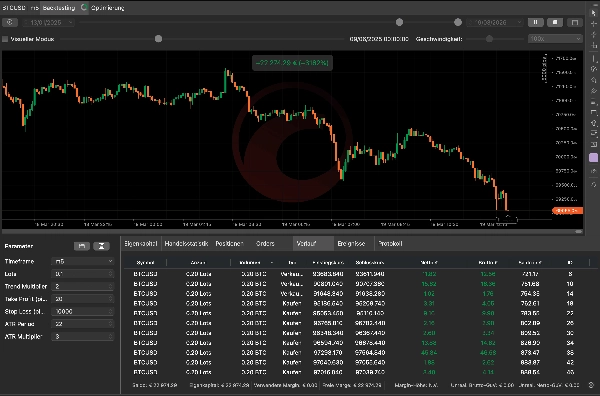Click the Trend Multiplier value field

coord(83,286)
